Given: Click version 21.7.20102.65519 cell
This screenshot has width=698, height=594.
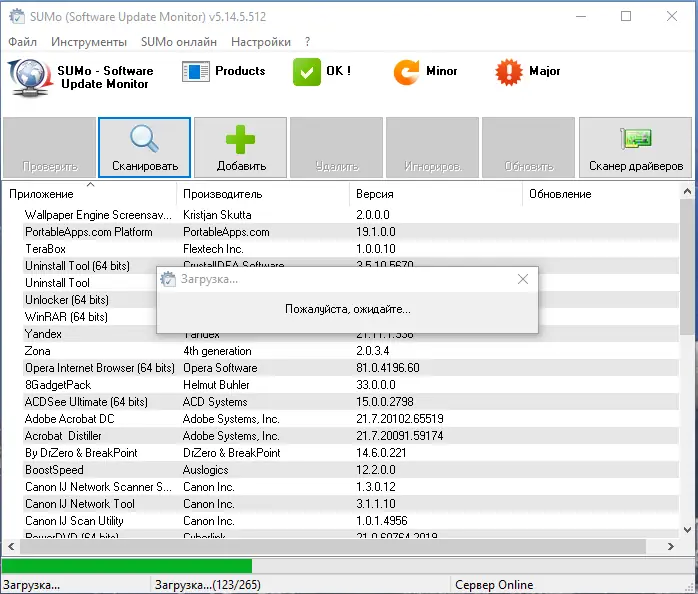Looking at the screenshot, I should point(400,419).
